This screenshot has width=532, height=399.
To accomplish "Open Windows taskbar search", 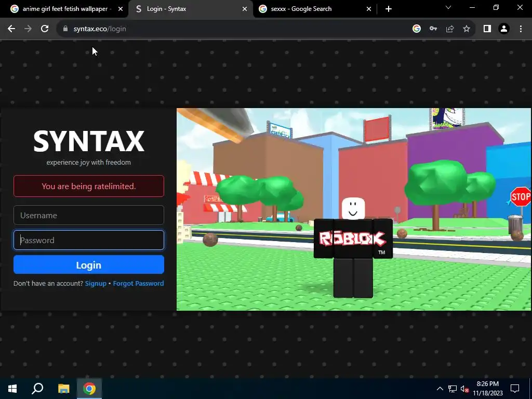I will [37, 389].
